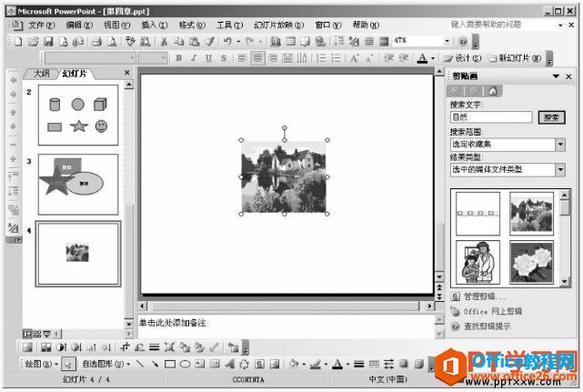583x392 pixels.
Task: Click the 新幻灯片 (New Slide) button
Action: [516, 58]
